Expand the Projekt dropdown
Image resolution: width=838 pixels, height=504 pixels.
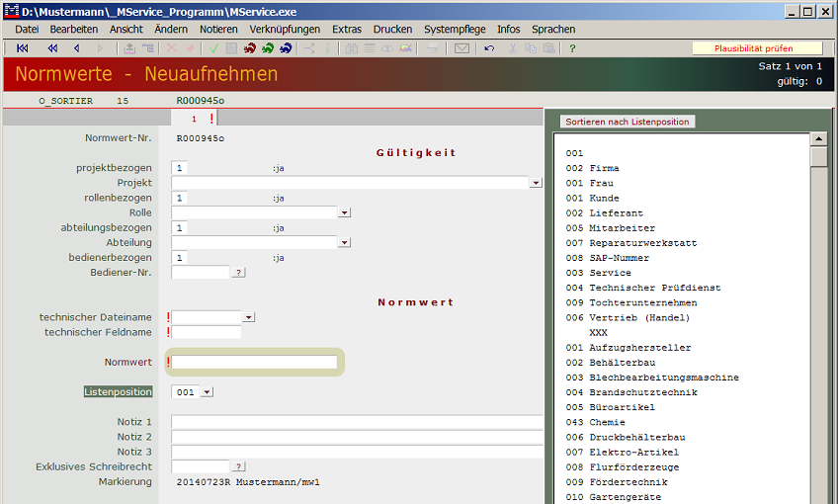click(x=536, y=183)
